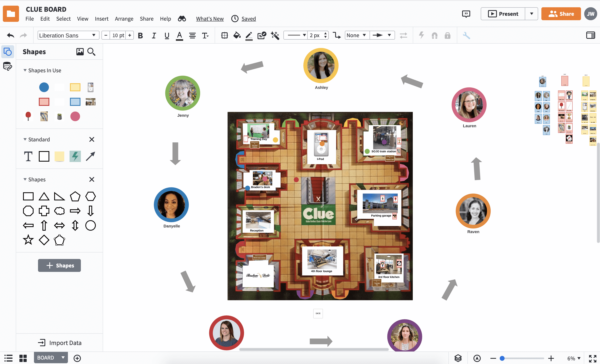This screenshot has width=600, height=364.
Task: Click the zoom slider handle
Action: (502, 358)
